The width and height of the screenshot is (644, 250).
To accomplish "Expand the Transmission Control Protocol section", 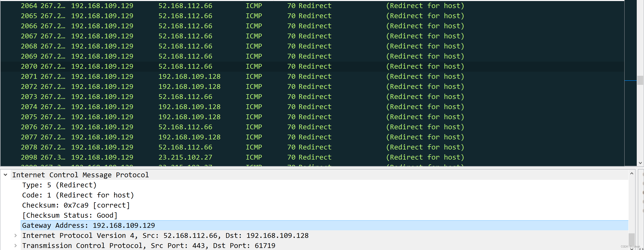I will click(16, 245).
